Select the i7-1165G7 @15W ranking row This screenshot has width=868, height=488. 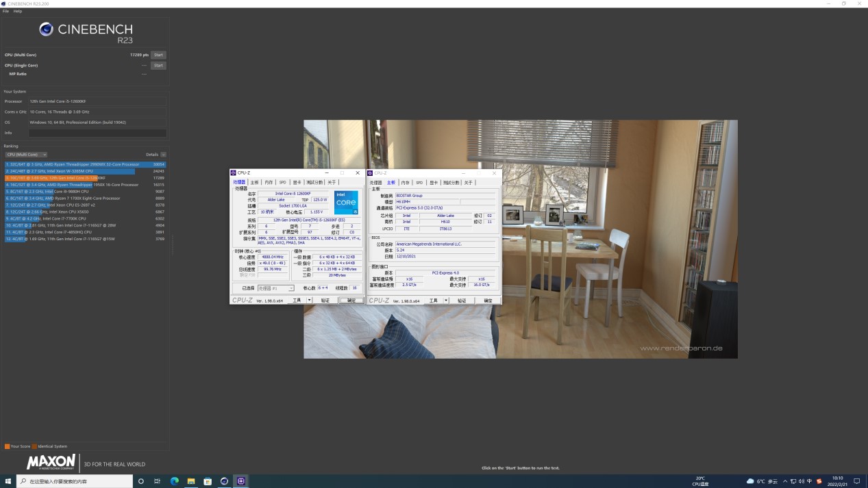point(85,239)
